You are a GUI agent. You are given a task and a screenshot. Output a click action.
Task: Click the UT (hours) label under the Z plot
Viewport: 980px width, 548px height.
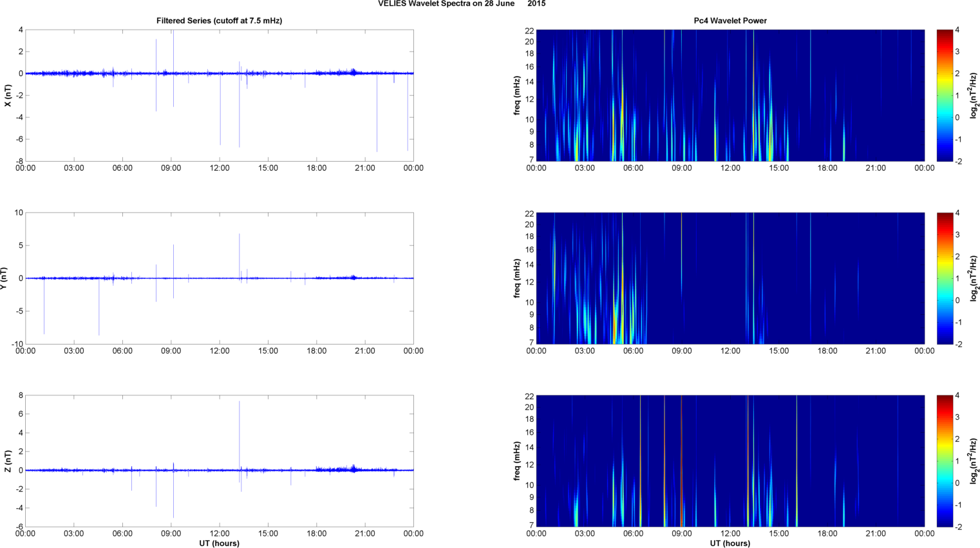tap(219, 543)
